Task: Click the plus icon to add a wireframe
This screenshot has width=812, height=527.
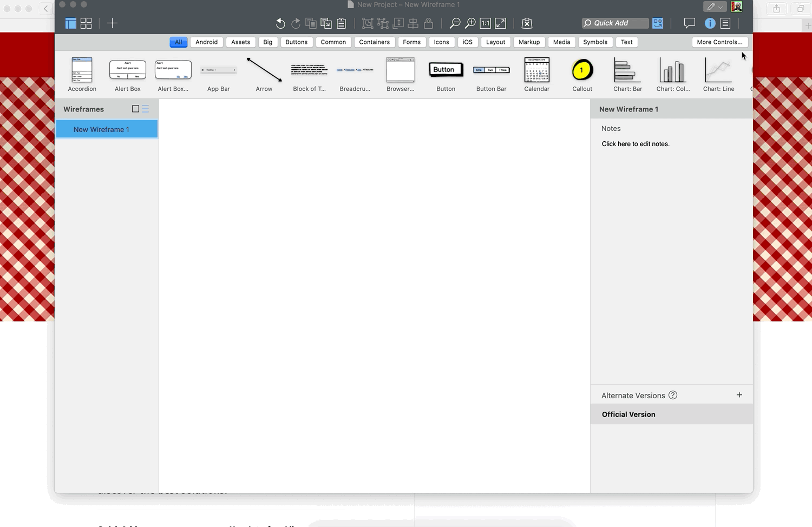Action: [112, 23]
